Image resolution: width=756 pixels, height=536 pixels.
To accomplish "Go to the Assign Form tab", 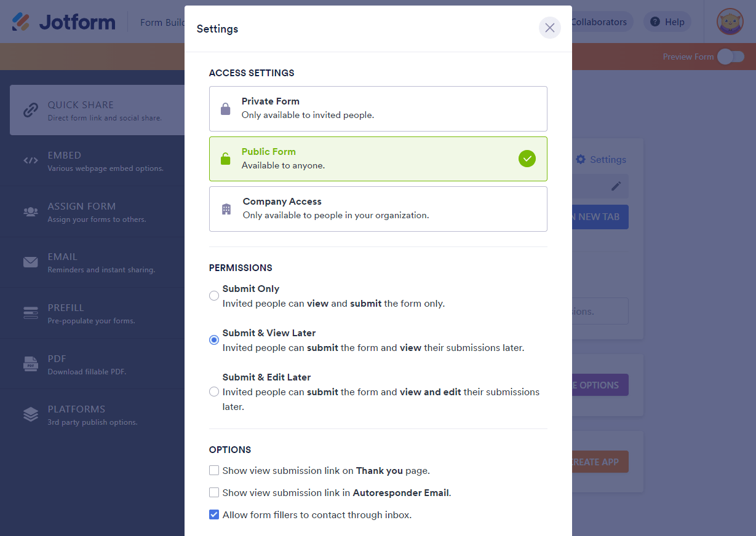I will point(92,212).
